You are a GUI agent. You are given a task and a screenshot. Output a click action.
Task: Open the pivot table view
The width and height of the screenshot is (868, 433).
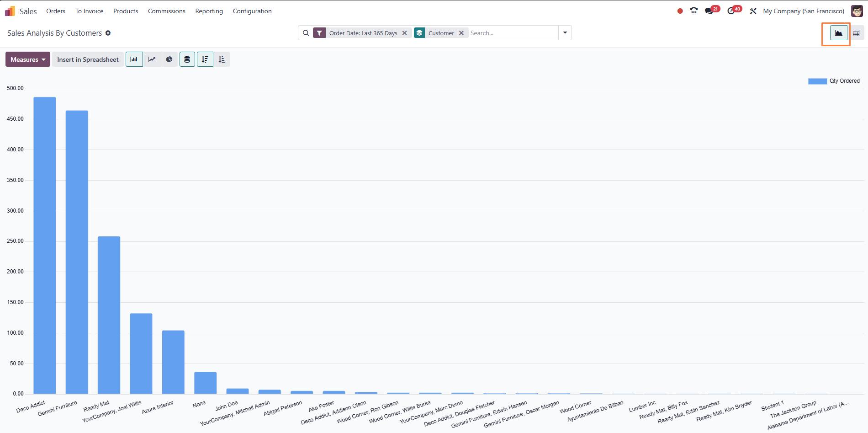pyautogui.click(x=856, y=33)
